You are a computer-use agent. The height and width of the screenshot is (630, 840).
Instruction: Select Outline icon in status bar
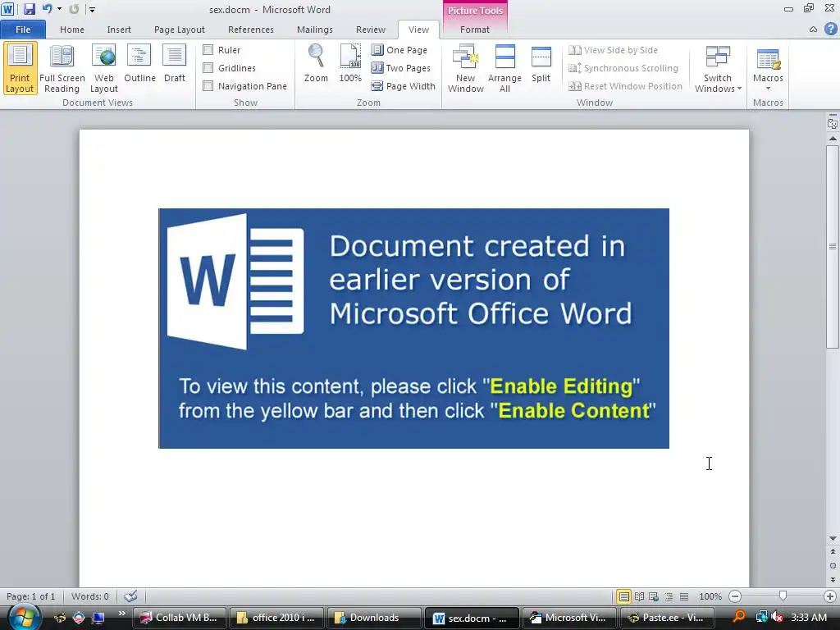(669, 596)
